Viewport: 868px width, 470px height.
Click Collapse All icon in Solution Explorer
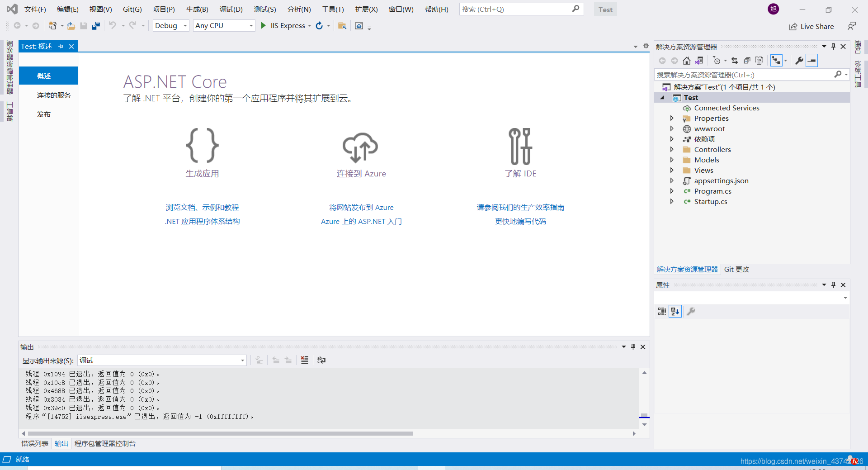[747, 61]
